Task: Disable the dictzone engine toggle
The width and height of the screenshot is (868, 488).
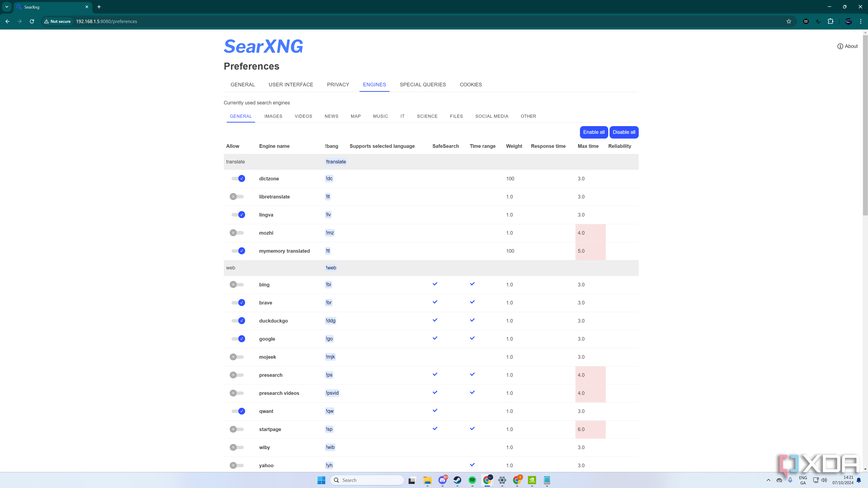Action: click(x=238, y=179)
